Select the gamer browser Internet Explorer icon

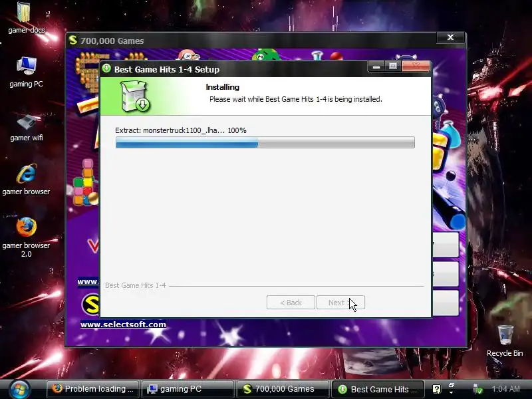tap(26, 180)
